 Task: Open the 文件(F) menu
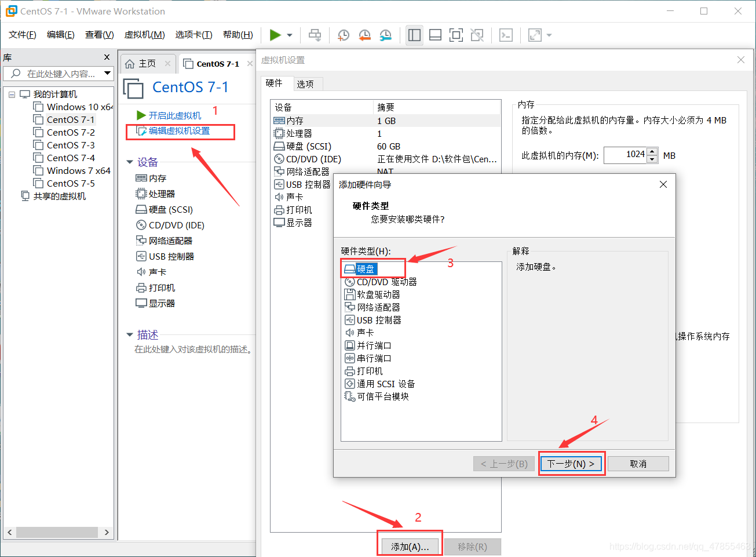coord(23,35)
